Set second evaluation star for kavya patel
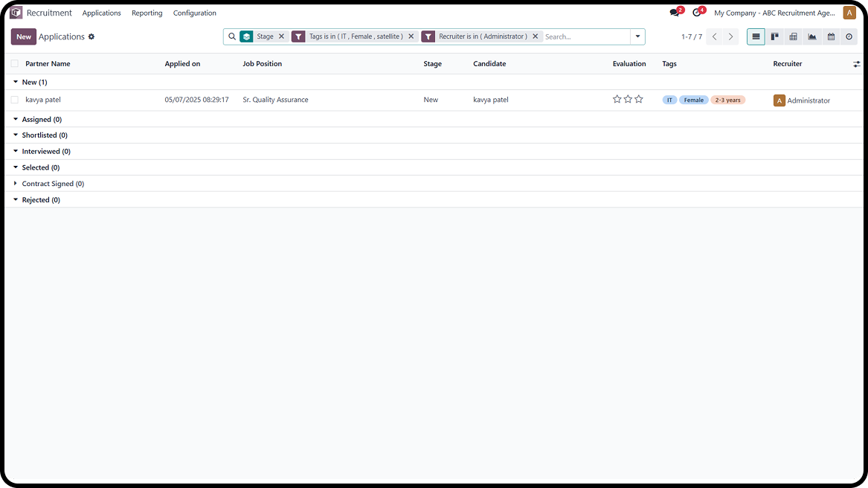Screen dimensions: 868x488 [x=628, y=99]
